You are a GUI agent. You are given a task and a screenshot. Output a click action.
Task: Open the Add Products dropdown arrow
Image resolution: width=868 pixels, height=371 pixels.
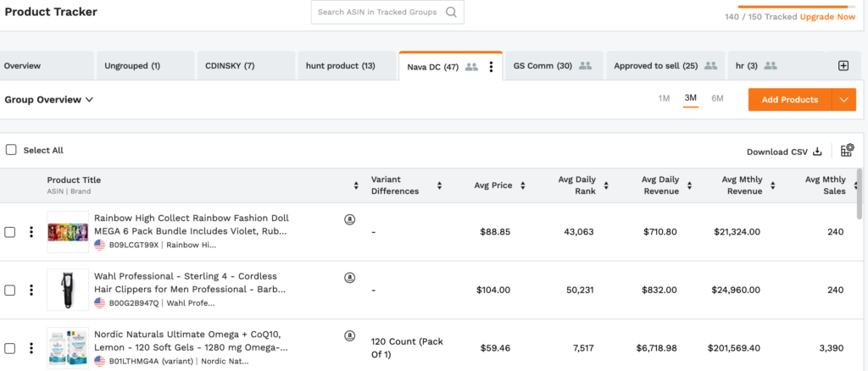click(x=843, y=100)
